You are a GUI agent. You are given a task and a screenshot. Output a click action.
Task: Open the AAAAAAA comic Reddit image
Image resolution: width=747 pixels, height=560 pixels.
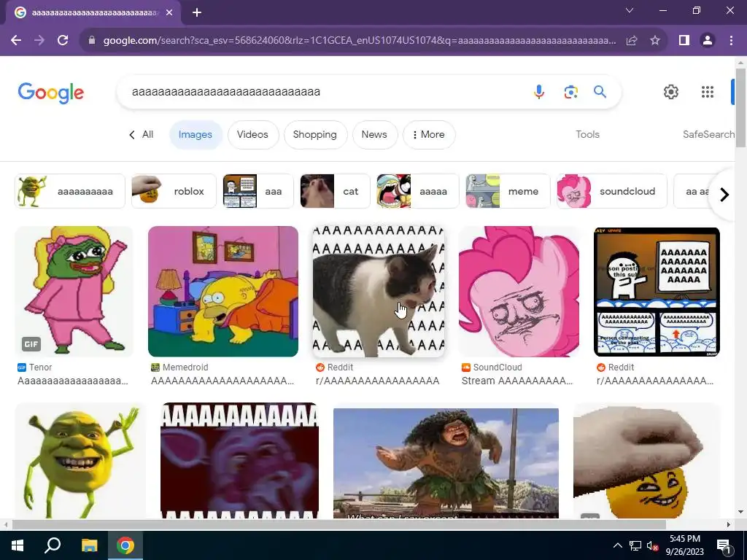click(x=657, y=292)
